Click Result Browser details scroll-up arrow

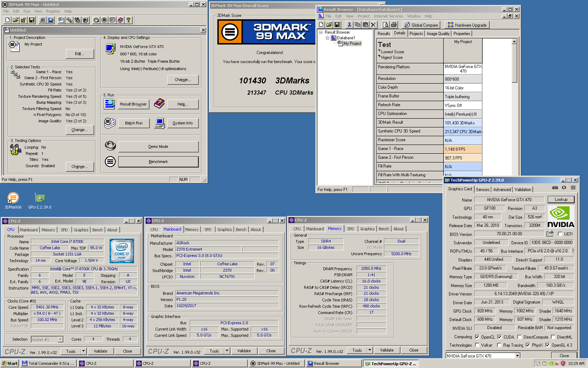514,42
